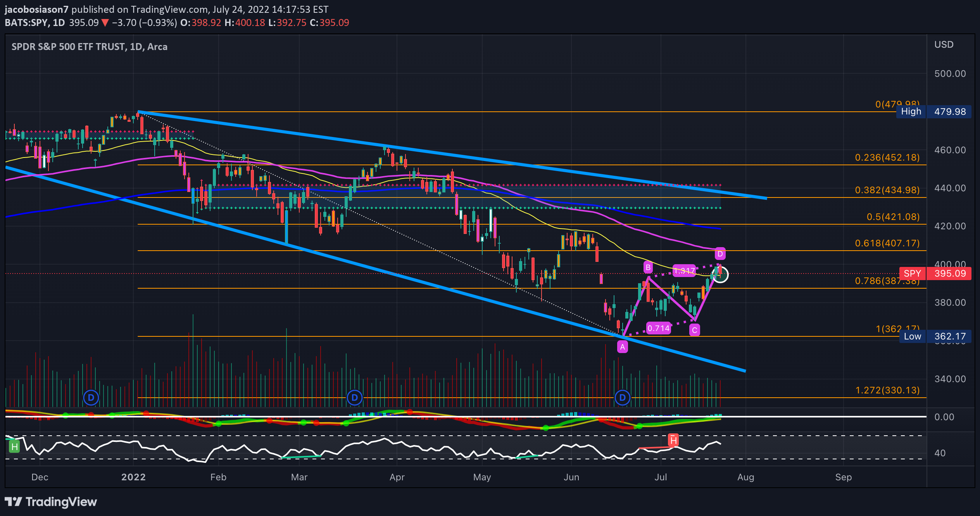Click the white circle on latest candle

(720, 275)
